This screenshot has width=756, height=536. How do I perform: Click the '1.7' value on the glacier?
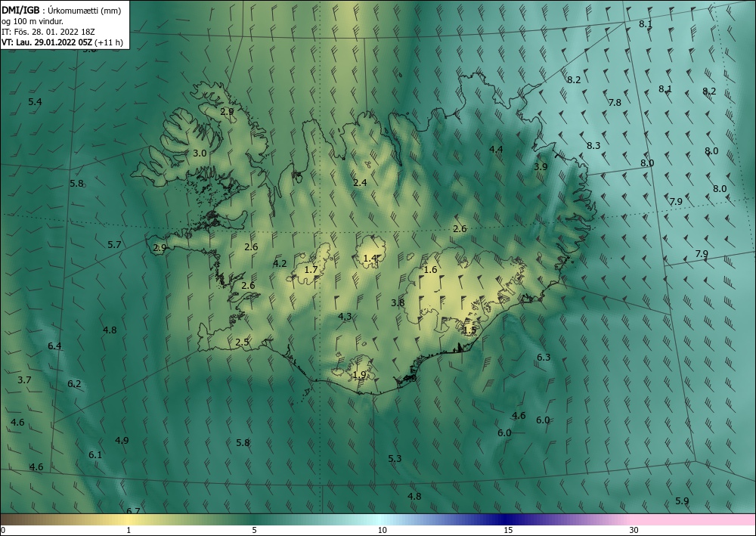pos(311,269)
